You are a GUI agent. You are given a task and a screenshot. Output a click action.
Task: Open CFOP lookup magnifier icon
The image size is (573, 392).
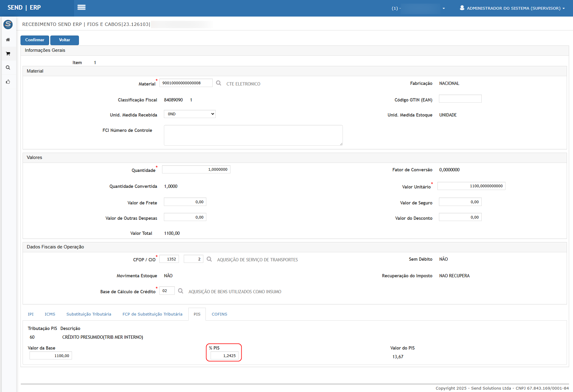click(x=209, y=259)
